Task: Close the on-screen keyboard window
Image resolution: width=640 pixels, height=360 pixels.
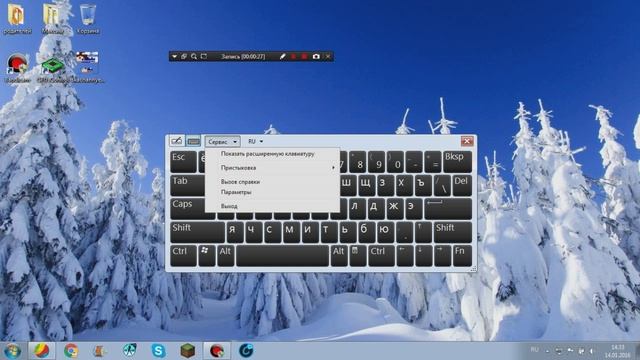Action: 467,141
